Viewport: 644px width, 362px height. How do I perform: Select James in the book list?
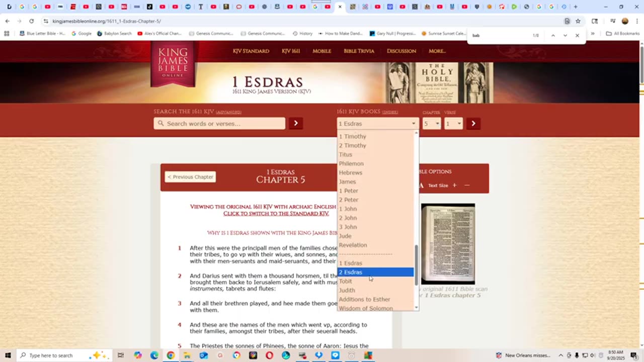click(375, 182)
